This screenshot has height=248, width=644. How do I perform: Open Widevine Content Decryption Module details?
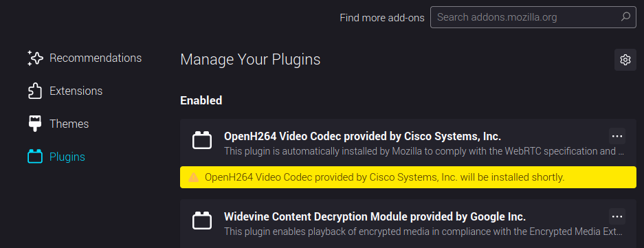point(375,216)
